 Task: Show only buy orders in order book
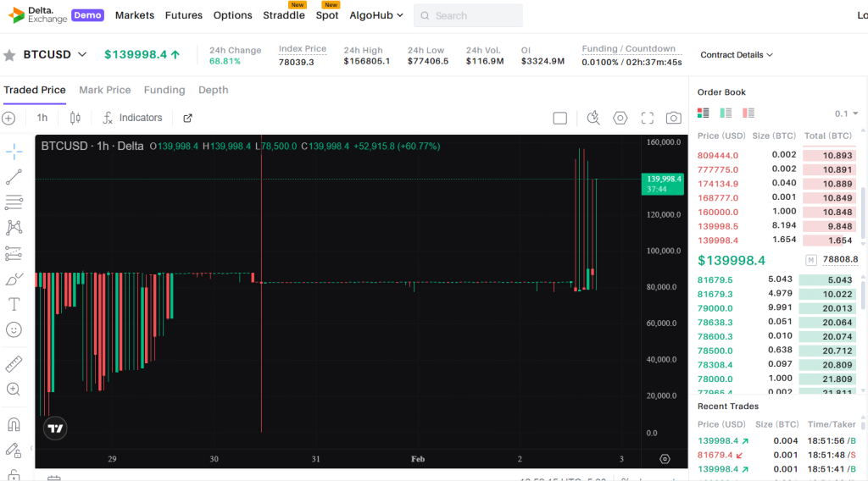(726, 113)
